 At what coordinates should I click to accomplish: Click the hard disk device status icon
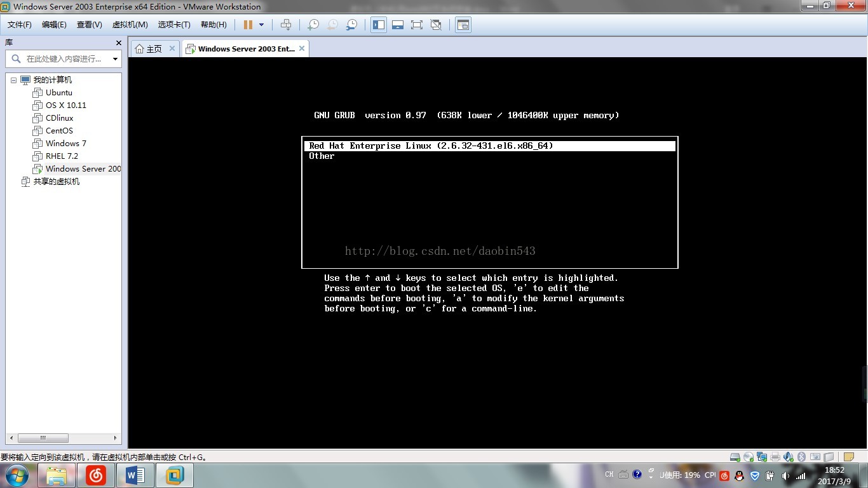coord(735,457)
